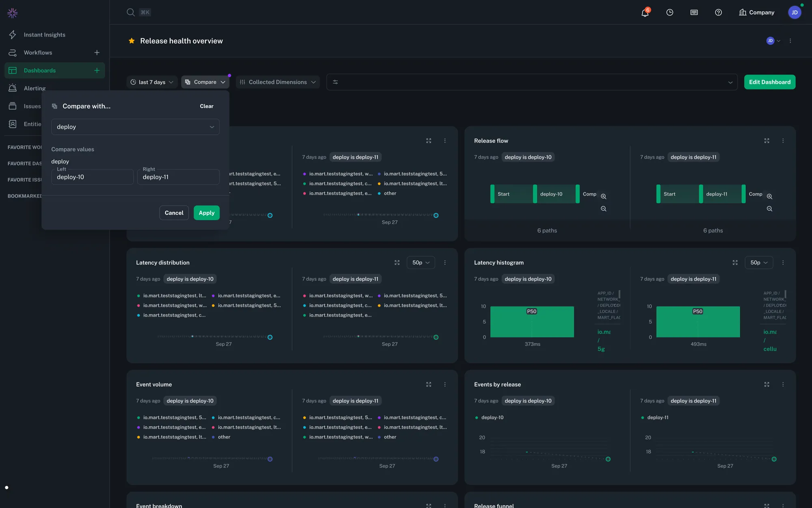
Task: Zoom in on deploy-10 release flow
Action: tap(604, 196)
